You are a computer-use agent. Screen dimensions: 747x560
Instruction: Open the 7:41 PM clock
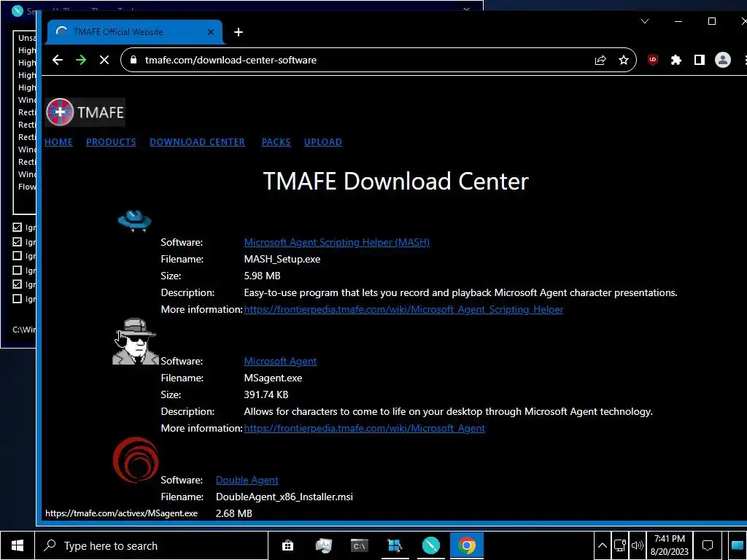coord(670,545)
